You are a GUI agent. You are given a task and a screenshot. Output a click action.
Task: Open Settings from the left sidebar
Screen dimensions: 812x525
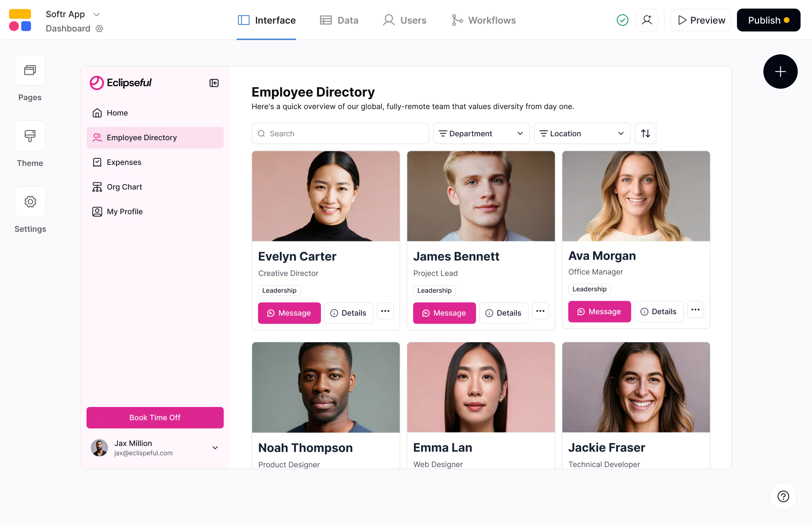point(30,202)
